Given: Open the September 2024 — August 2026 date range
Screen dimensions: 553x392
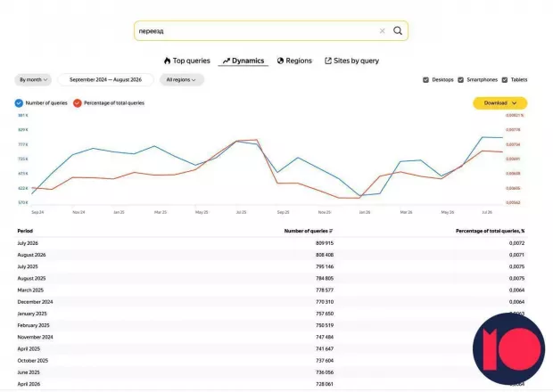Looking at the screenshot, I should click(105, 80).
